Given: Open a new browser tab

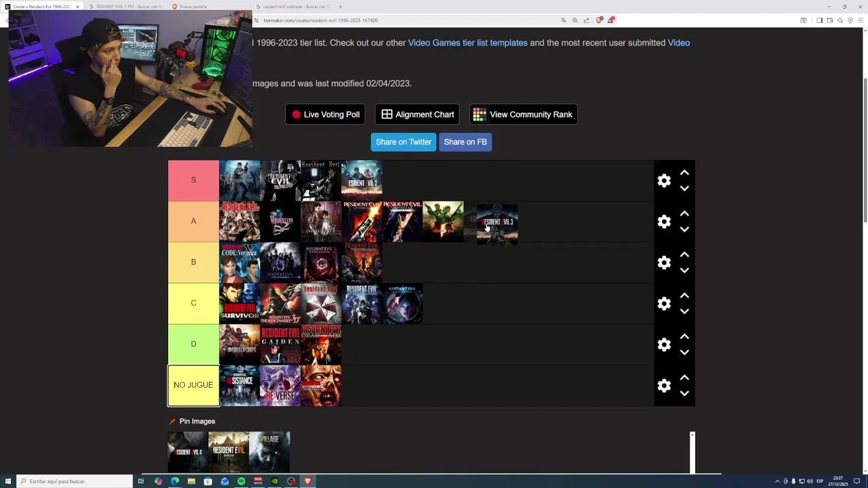Looking at the screenshot, I should pos(340,7).
